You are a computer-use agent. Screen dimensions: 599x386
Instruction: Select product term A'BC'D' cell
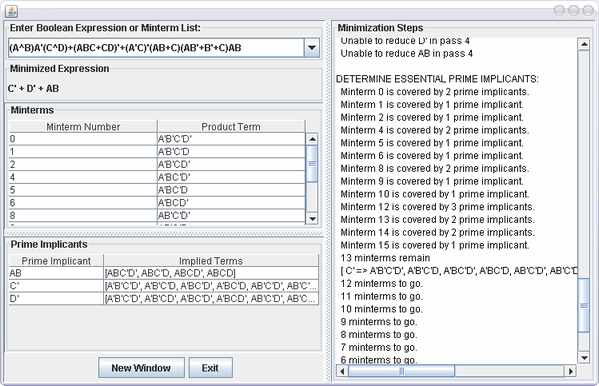click(x=231, y=177)
